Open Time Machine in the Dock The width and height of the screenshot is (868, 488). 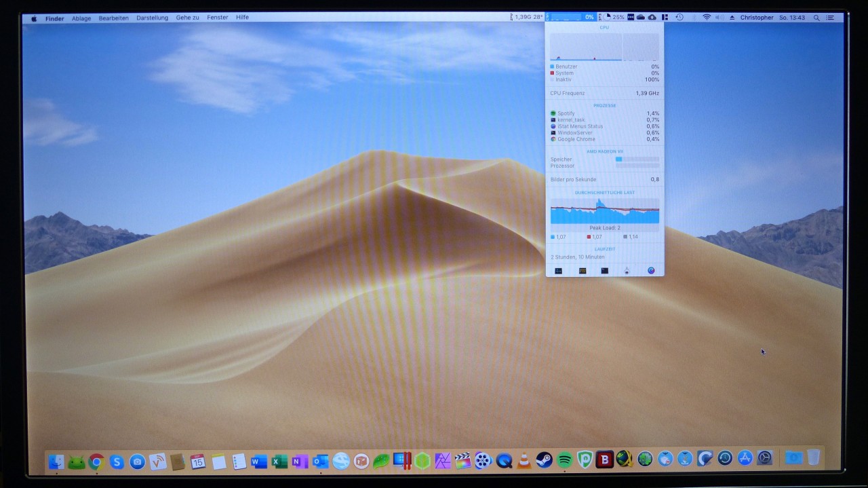tap(725, 459)
